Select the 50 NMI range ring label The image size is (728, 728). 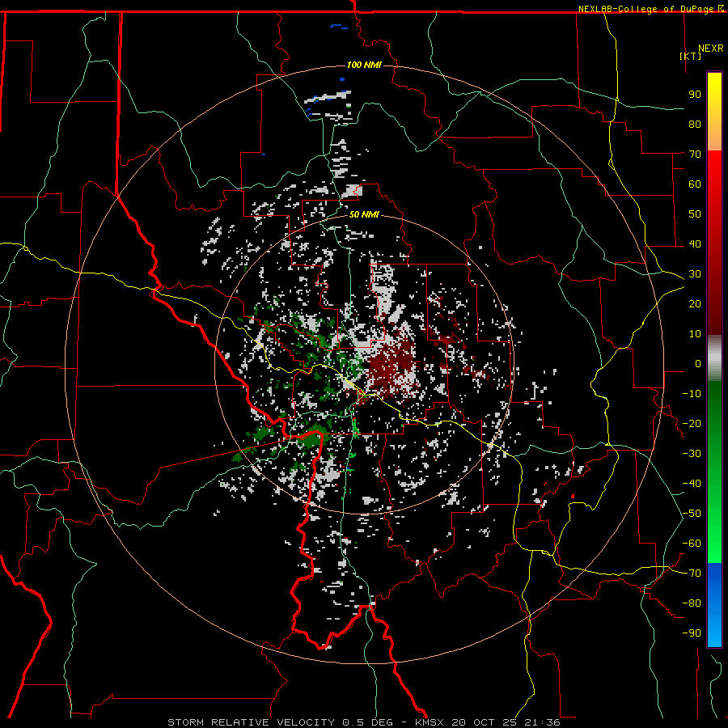[364, 214]
